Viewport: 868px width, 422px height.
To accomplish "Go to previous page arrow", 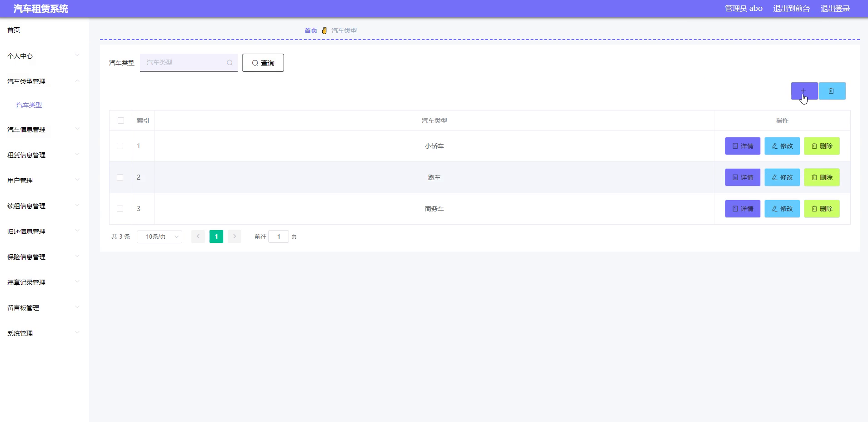I will pyautogui.click(x=198, y=236).
